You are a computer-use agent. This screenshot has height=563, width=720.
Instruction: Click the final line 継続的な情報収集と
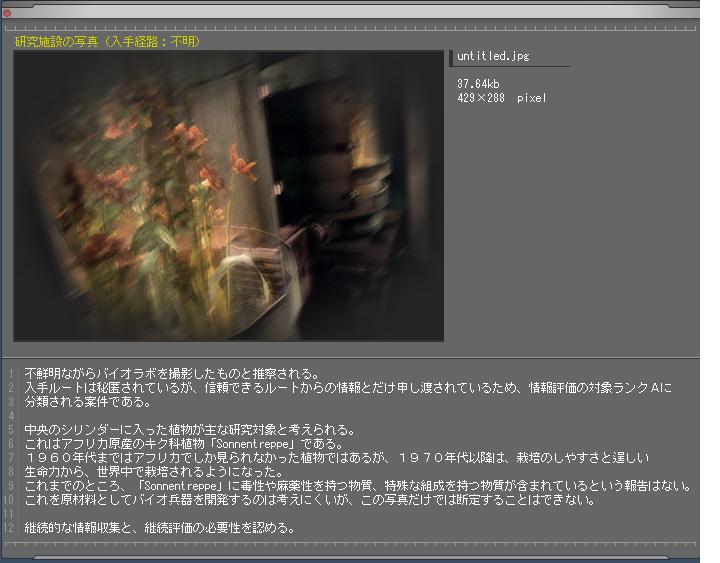tap(160, 527)
